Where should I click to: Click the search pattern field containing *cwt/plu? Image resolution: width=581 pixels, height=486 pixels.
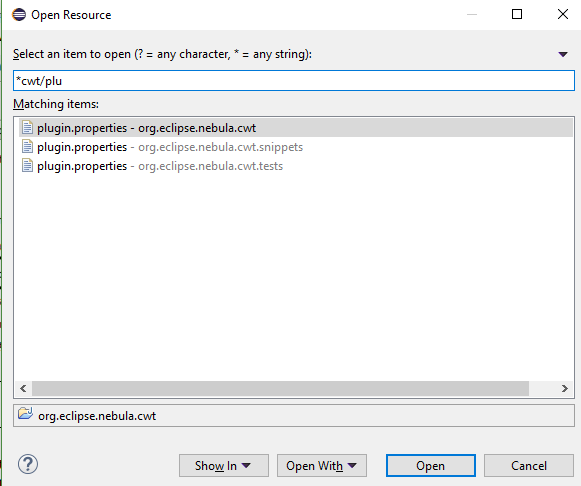[x=294, y=80]
